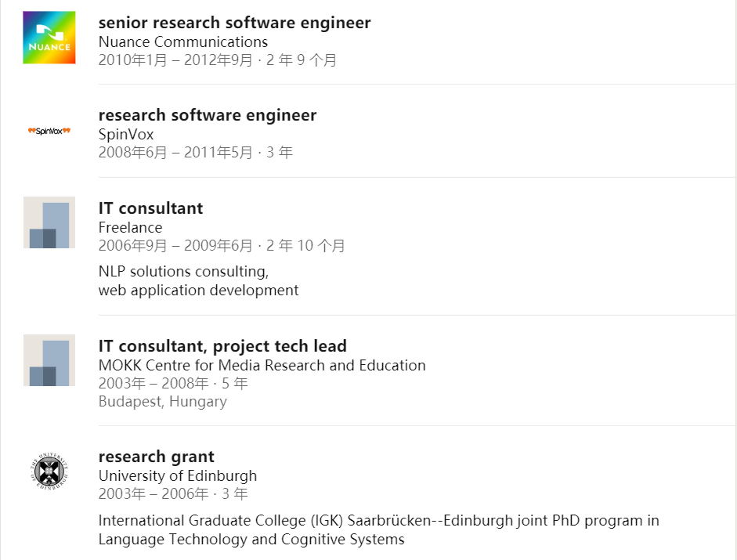Open the research grant entry title

(156, 457)
